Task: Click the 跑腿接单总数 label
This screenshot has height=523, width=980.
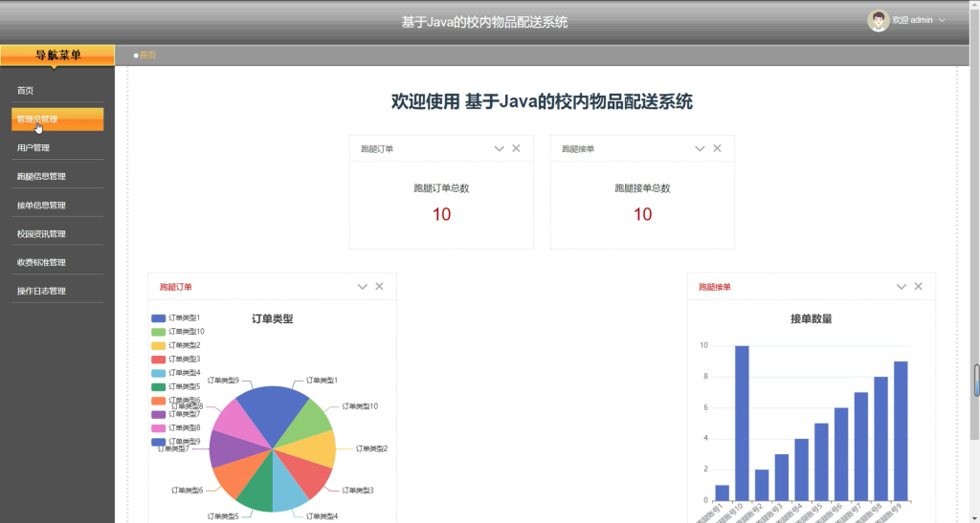Action: 642,188
